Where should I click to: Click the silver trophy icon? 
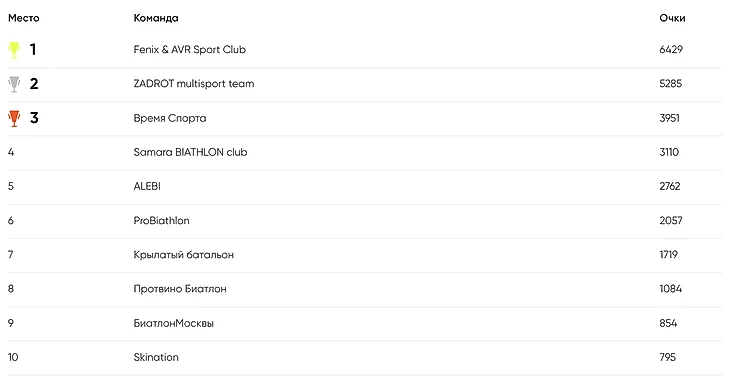tap(14, 84)
